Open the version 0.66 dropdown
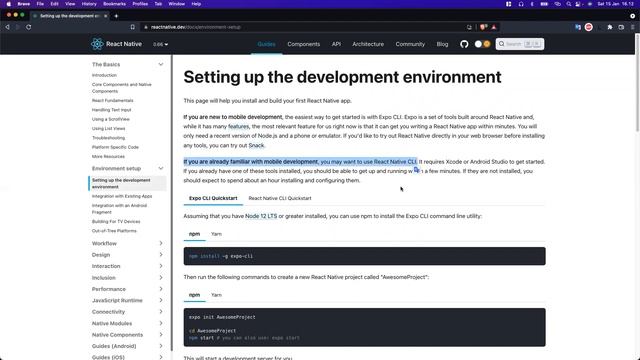The height and width of the screenshot is (360, 640). [160, 44]
